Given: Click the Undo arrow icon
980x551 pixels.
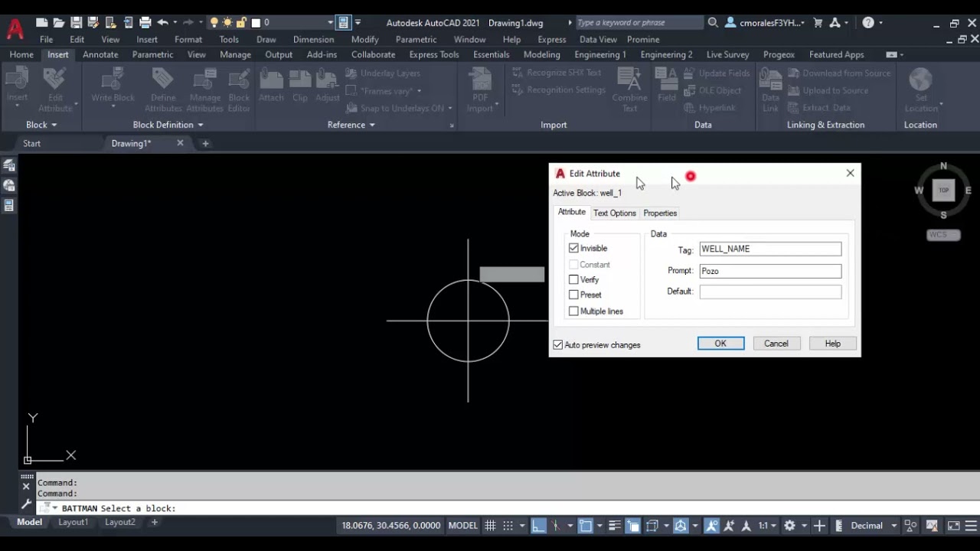Looking at the screenshot, I should pyautogui.click(x=162, y=23).
